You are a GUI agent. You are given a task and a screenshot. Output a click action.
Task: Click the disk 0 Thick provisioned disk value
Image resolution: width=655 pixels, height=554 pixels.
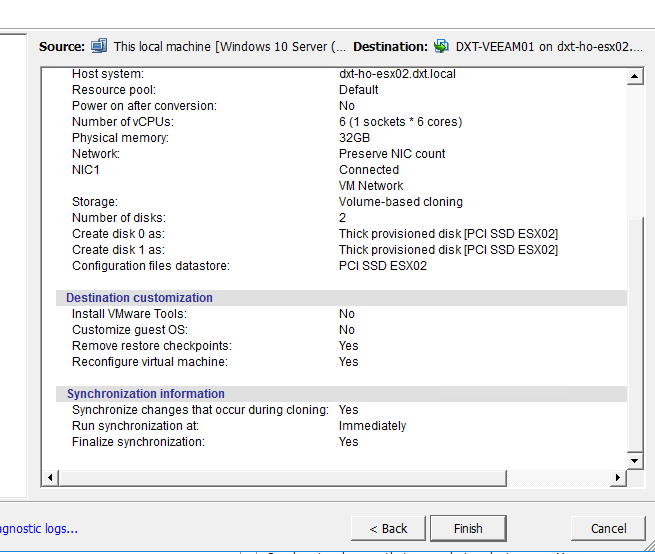click(x=448, y=234)
